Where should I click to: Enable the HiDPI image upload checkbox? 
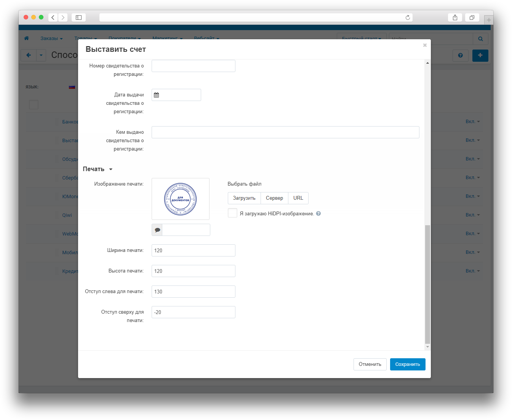coord(232,213)
